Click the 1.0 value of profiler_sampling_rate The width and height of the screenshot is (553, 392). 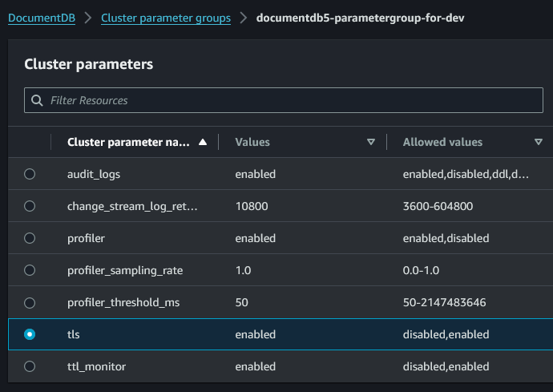tap(244, 270)
